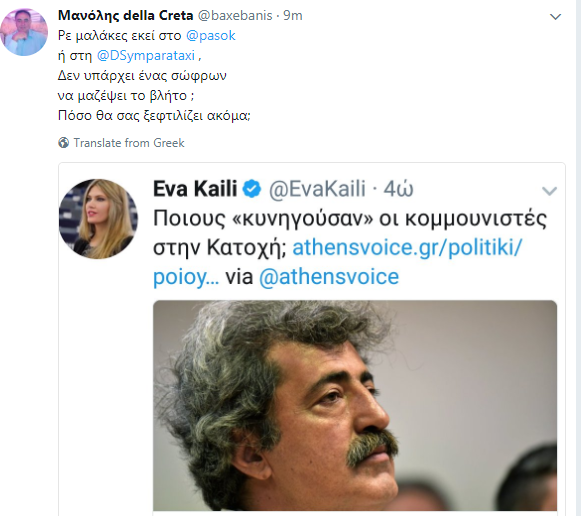Open the @pasok mention
This screenshot has height=516, width=581.
210,36
